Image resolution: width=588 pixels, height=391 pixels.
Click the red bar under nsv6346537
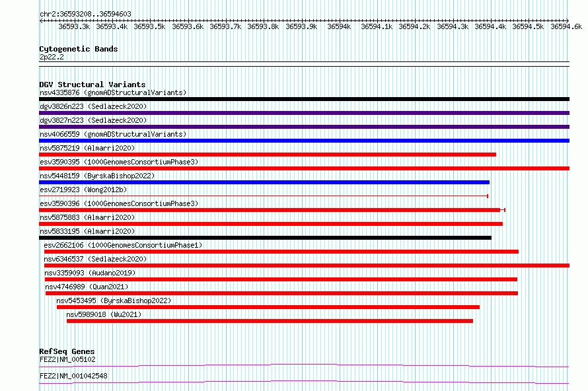307,266
